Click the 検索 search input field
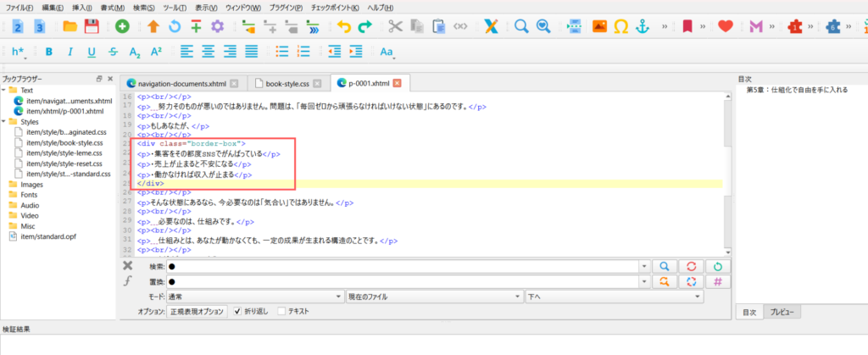 click(x=403, y=266)
